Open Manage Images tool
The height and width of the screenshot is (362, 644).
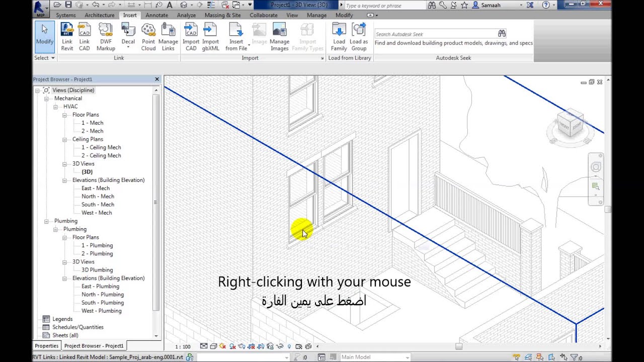[279, 37]
